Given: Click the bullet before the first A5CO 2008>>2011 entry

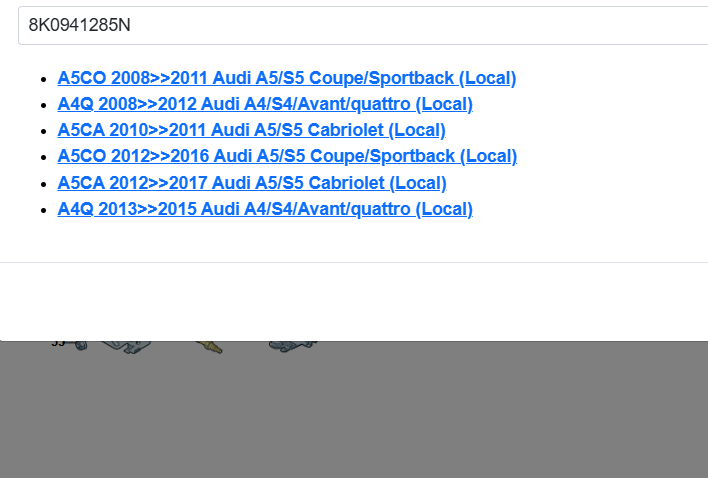Looking at the screenshot, I should point(42,78).
